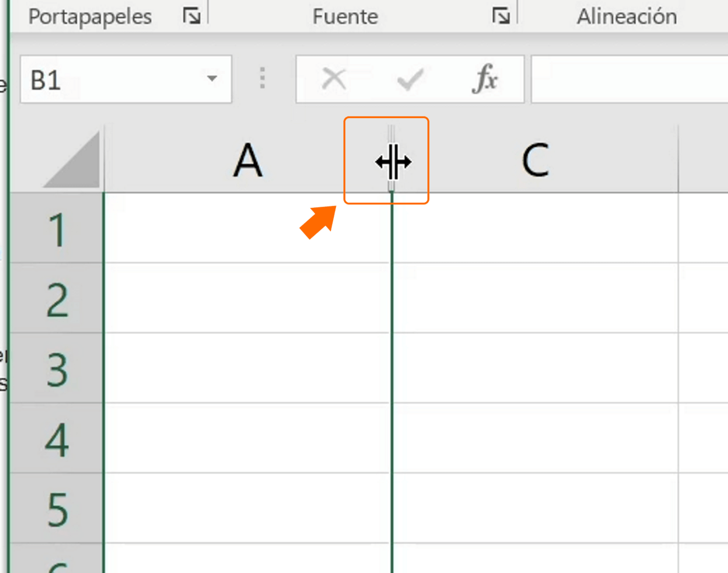
Task: Open the Portapapeles dialog launcher icon
Action: [191, 16]
